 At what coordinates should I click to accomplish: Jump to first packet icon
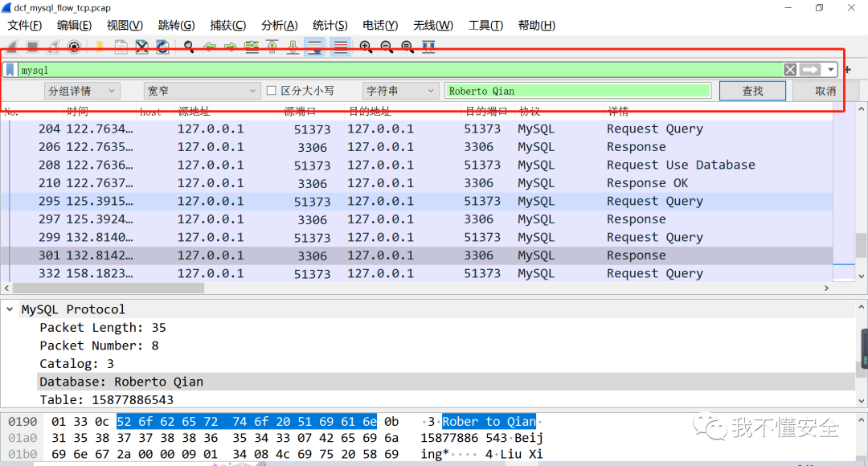[272, 47]
